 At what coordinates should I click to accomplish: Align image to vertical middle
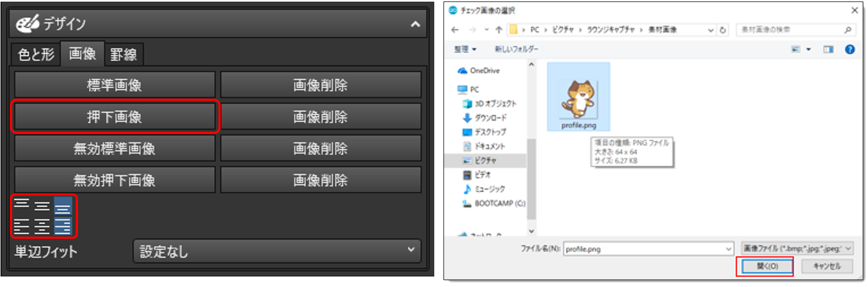pyautogui.click(x=42, y=206)
